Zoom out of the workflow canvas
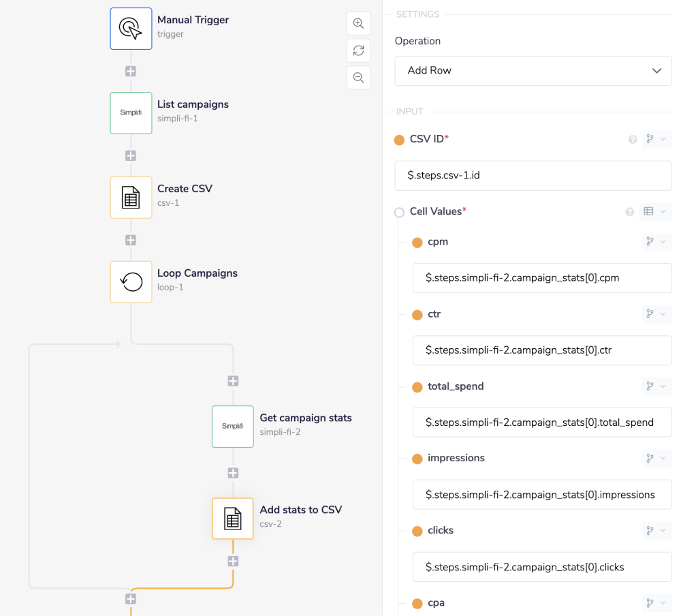Image resolution: width=681 pixels, height=616 pixels. [358, 78]
